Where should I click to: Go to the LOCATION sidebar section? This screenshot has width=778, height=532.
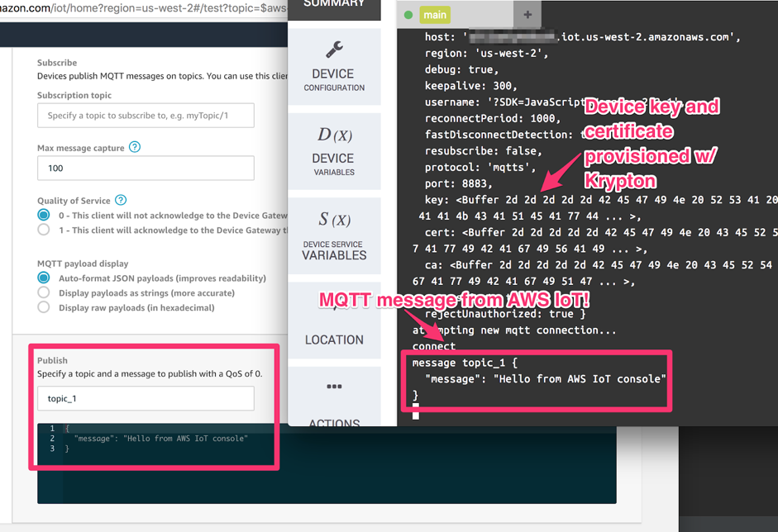[x=334, y=340]
